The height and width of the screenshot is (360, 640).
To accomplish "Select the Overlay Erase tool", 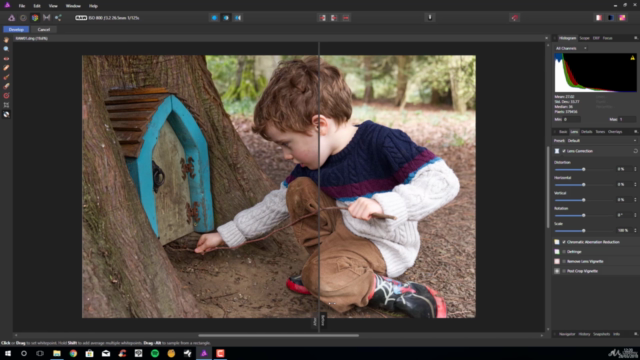I will coord(6,86).
